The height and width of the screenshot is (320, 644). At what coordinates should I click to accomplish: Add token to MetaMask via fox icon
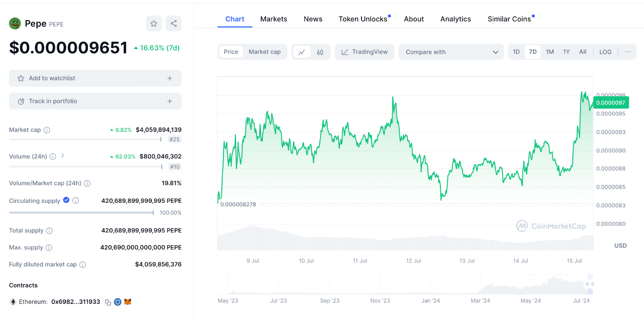128,301
